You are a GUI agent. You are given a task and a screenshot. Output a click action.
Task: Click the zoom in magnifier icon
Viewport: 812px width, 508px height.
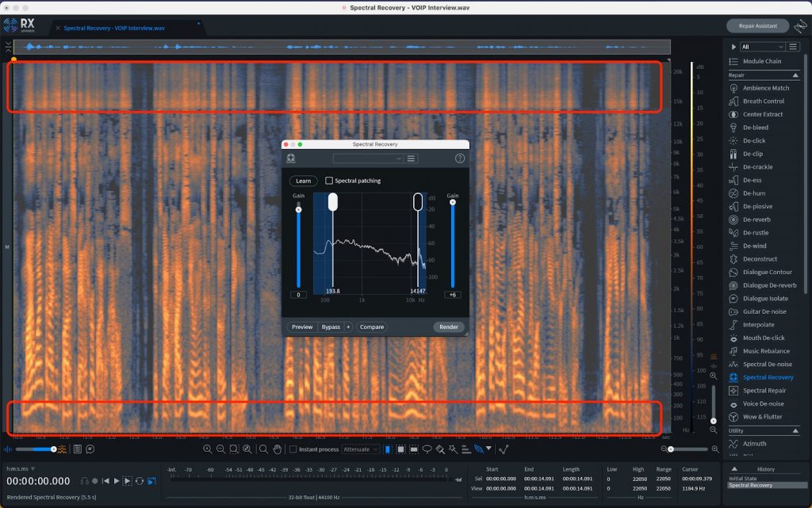click(207, 449)
